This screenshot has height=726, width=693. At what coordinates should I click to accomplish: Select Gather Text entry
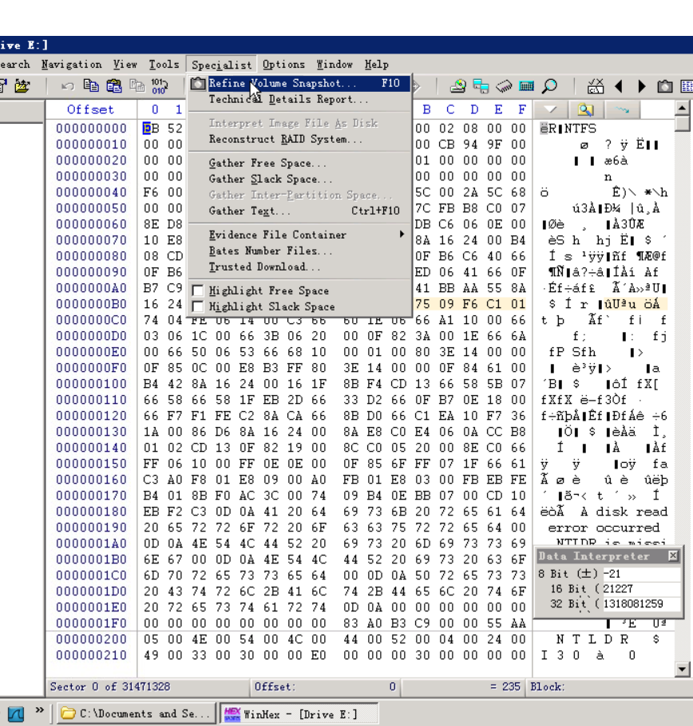click(299, 211)
